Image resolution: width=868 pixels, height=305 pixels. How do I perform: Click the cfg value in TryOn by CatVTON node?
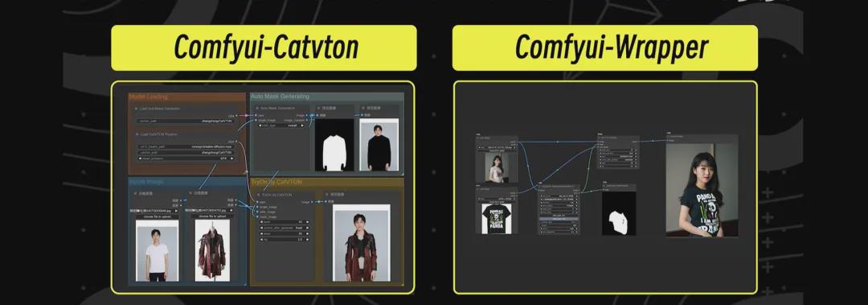pyautogui.click(x=285, y=240)
